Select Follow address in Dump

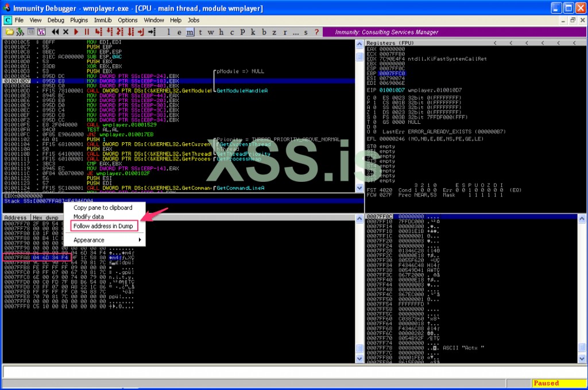tap(105, 226)
